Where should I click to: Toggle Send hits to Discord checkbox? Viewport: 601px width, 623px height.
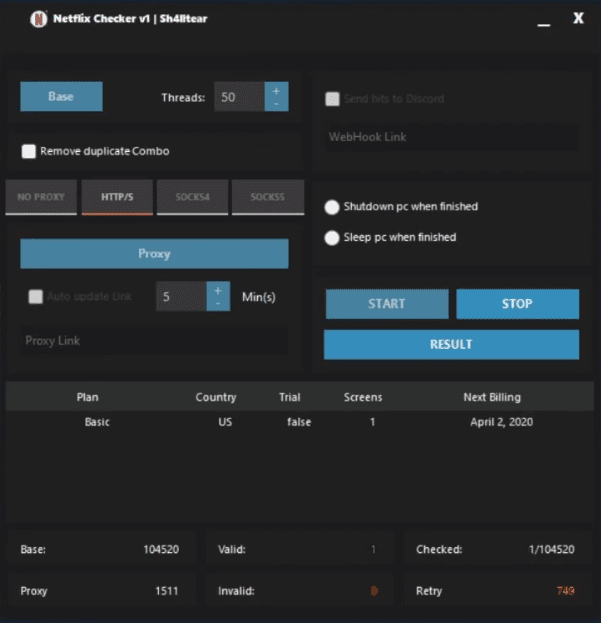pyautogui.click(x=332, y=99)
